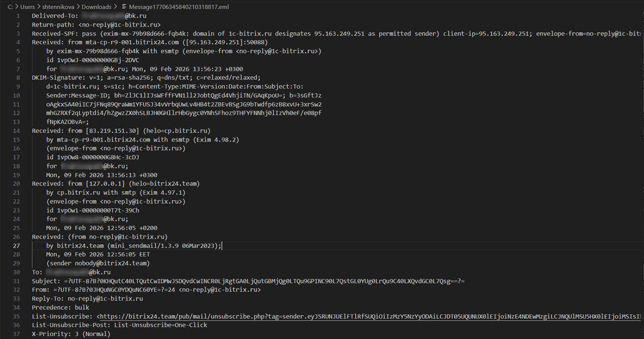Open the bitrix24.team unsubscribe URL
This screenshot has width=644, height=339.
click(352, 316)
